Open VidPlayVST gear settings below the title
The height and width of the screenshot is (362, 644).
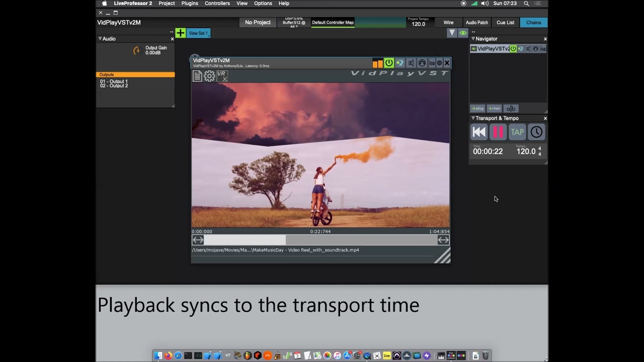209,76
